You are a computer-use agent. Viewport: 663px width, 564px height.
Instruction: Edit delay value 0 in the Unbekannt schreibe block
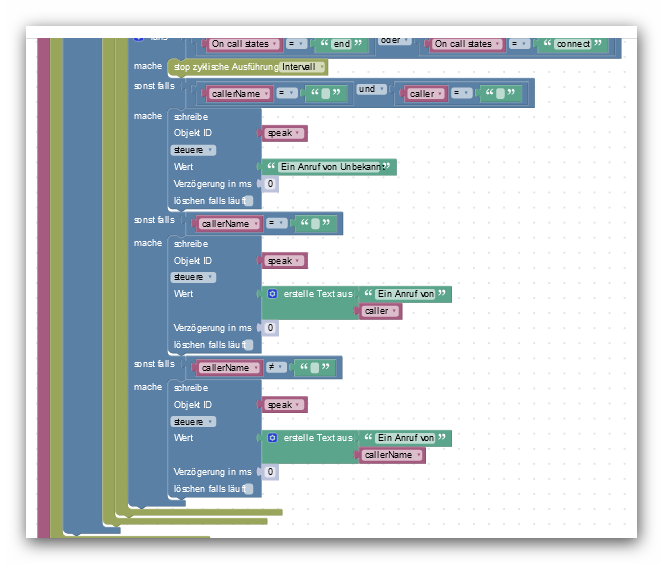[271, 184]
